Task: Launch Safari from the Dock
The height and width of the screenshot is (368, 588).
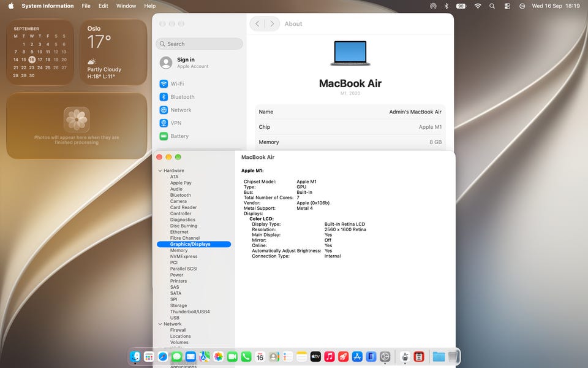Action: pos(163,356)
